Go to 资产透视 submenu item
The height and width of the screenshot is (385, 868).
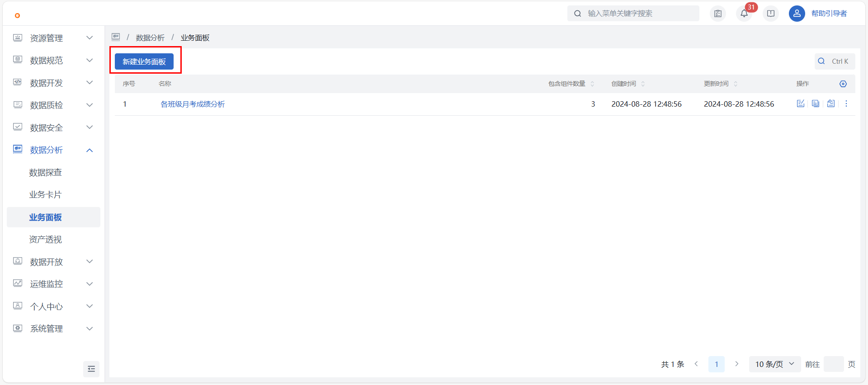pos(45,239)
